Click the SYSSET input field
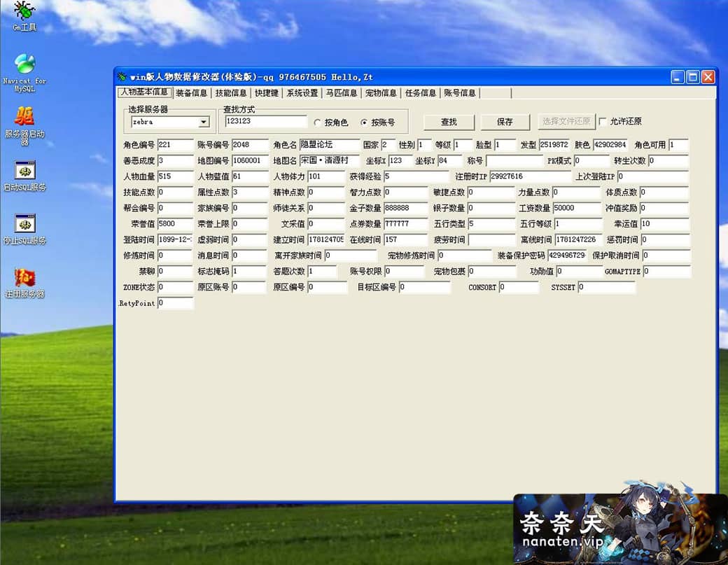The height and width of the screenshot is (565, 728). pyautogui.click(x=606, y=287)
